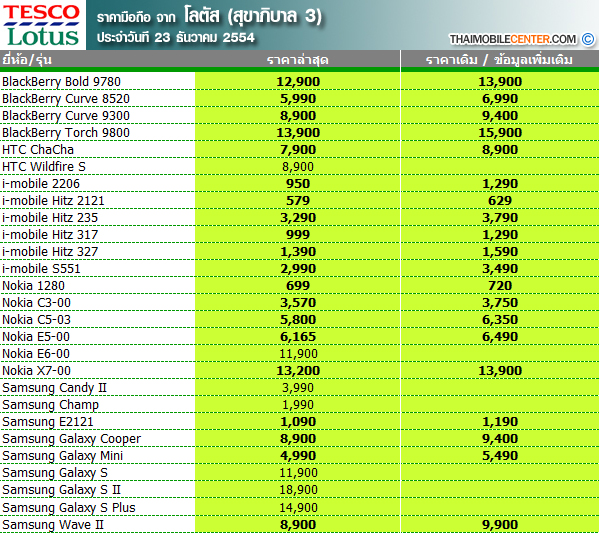Click the Nokia 1280 model name
Image resolution: width=599 pixels, height=533 pixels.
[x=34, y=285]
